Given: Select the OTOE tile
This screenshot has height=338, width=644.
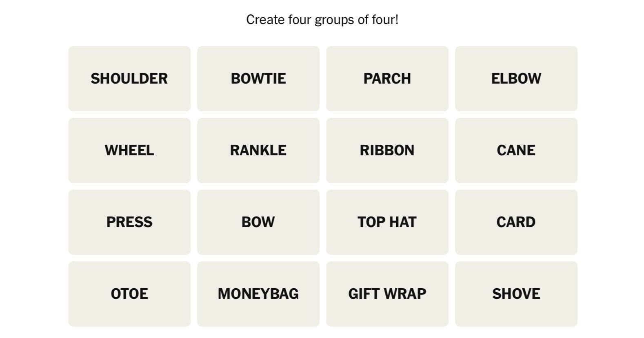Looking at the screenshot, I should [129, 294].
